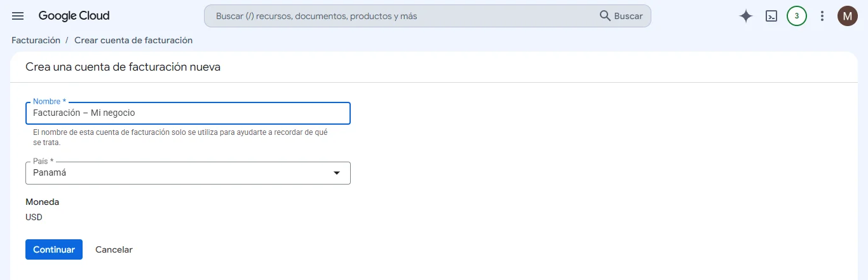Click the Crear cuenta de facturación breadcrumb
The height and width of the screenshot is (280, 868).
[133, 40]
